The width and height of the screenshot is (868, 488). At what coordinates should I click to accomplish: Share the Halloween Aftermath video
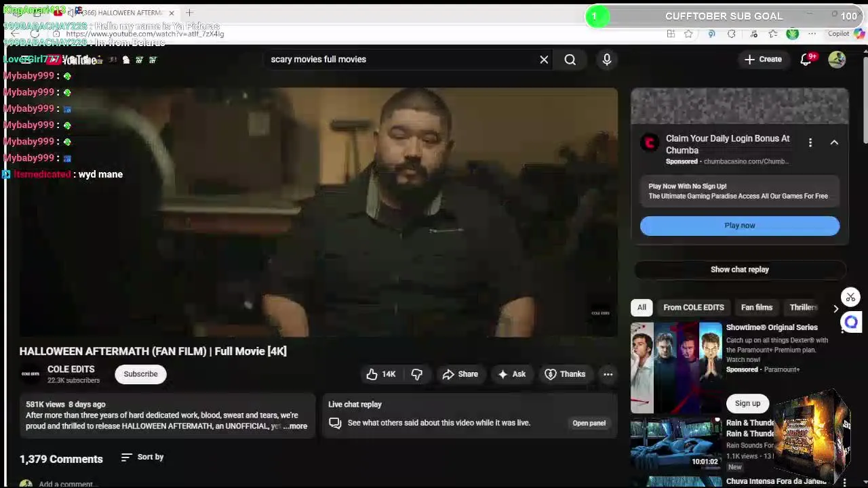pyautogui.click(x=460, y=374)
